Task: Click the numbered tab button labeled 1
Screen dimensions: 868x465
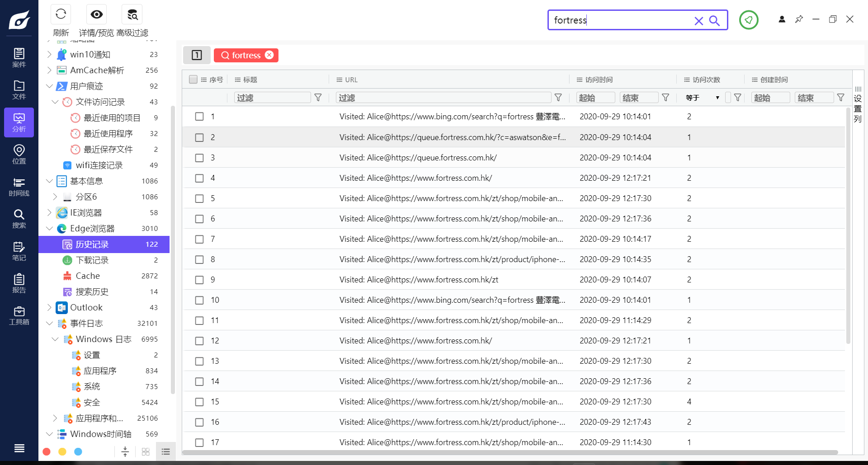Action: coord(197,55)
